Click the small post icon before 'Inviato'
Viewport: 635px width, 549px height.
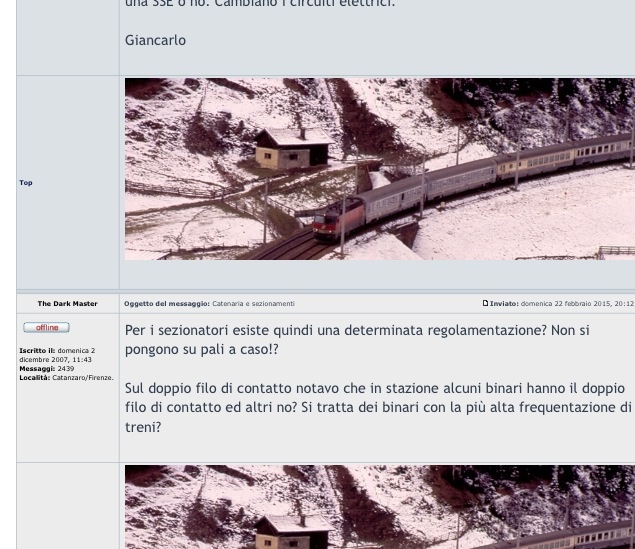pyautogui.click(x=485, y=303)
